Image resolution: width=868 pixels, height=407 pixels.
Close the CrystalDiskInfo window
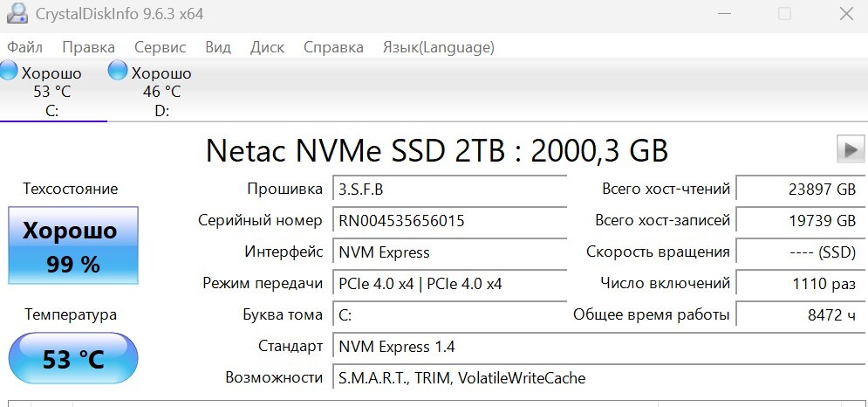pyautogui.click(x=846, y=14)
